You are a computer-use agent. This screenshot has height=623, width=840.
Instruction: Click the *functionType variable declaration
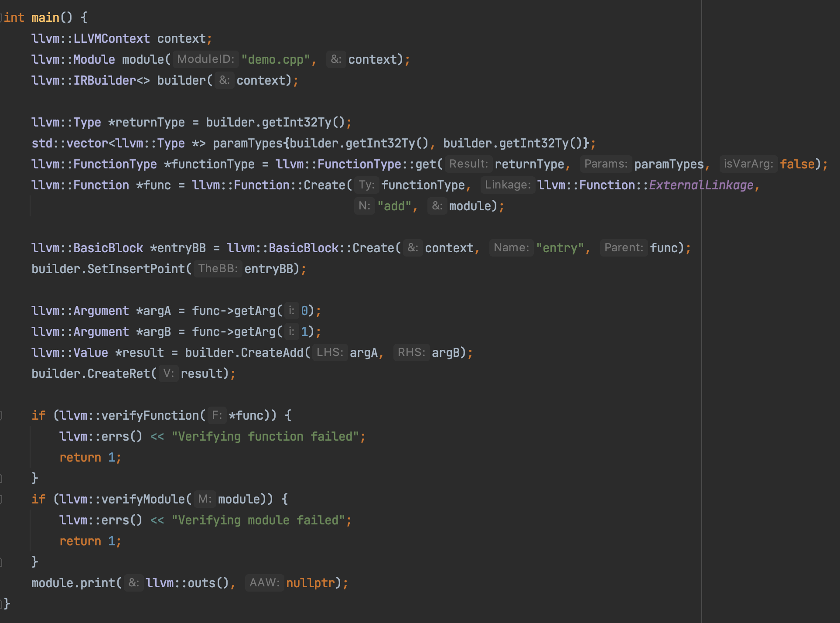coord(209,164)
